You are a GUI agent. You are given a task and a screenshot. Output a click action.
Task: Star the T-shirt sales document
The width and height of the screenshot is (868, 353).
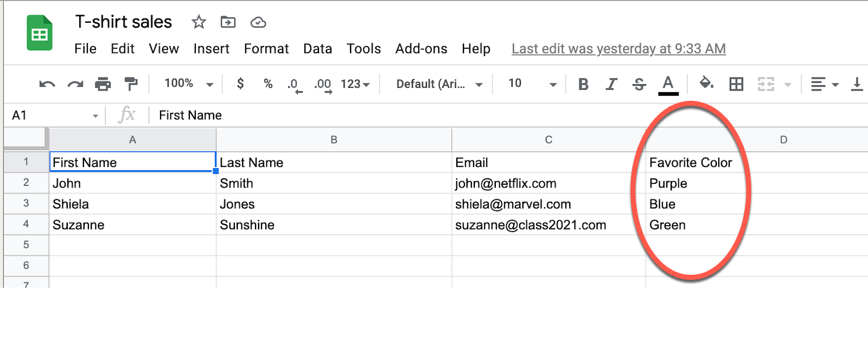199,22
